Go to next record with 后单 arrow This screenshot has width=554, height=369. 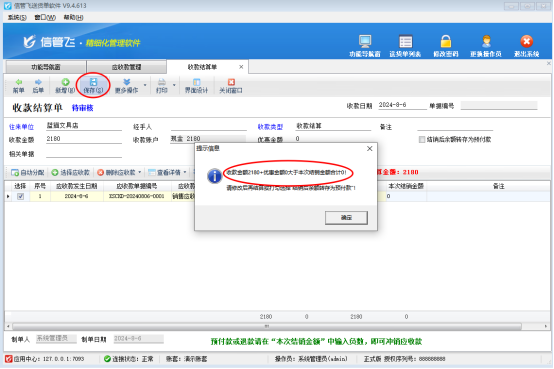click(x=38, y=82)
